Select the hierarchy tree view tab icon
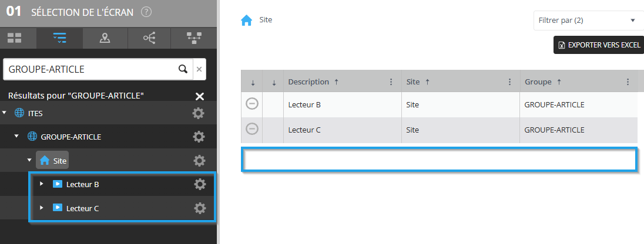644x244 pixels. [194, 39]
